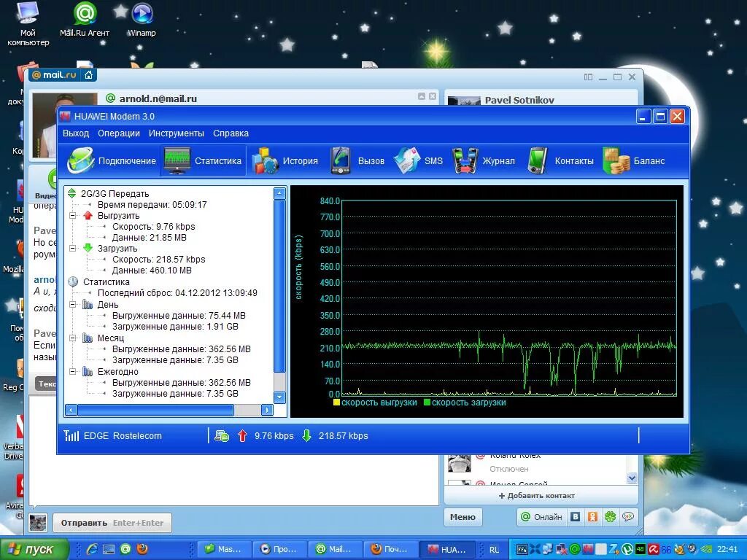Open the Контакты phone section
The height and width of the screenshot is (560, 747).
[x=560, y=161]
